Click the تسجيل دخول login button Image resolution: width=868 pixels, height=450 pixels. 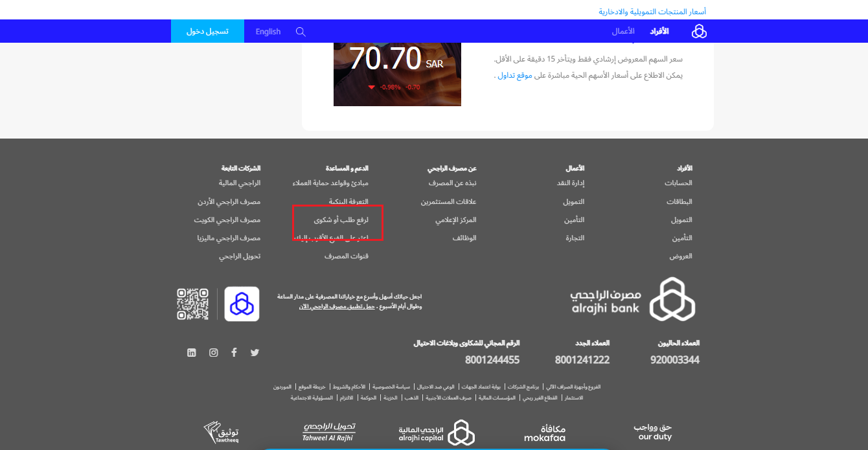point(207,31)
